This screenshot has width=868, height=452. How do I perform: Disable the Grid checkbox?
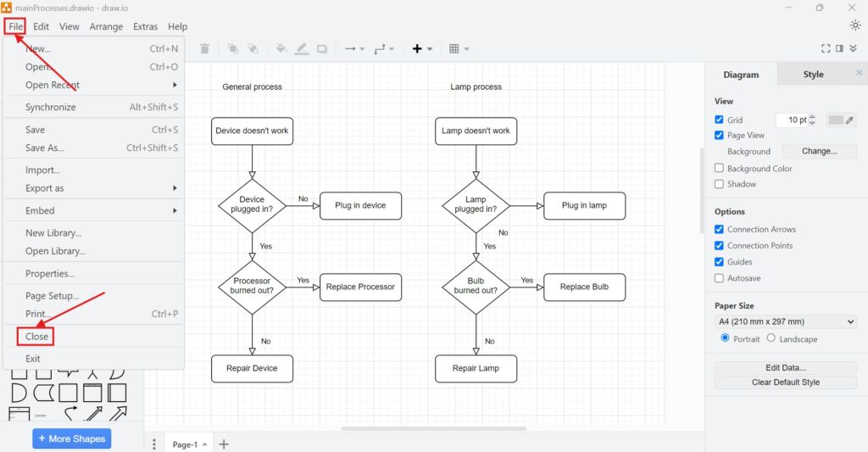click(x=720, y=120)
